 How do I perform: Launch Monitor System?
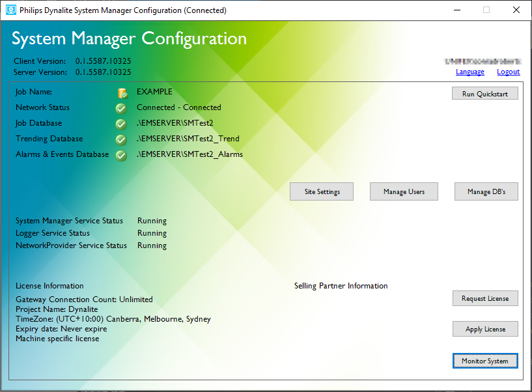pyautogui.click(x=485, y=361)
